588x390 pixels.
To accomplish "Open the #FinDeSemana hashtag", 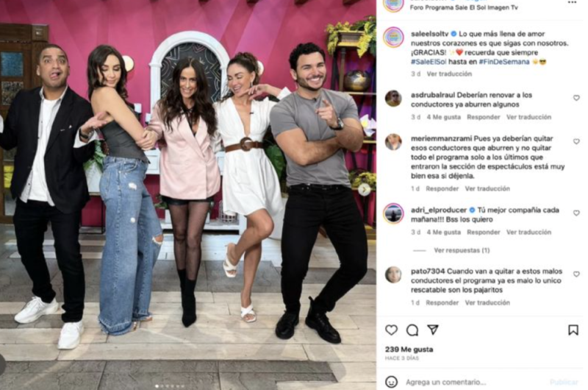I will pos(503,62).
